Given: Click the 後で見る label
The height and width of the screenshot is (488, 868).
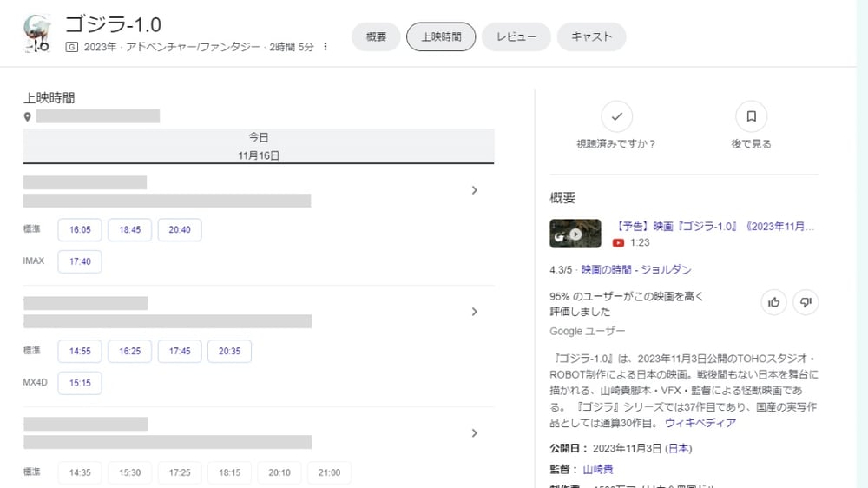Looking at the screenshot, I should coord(751,144).
